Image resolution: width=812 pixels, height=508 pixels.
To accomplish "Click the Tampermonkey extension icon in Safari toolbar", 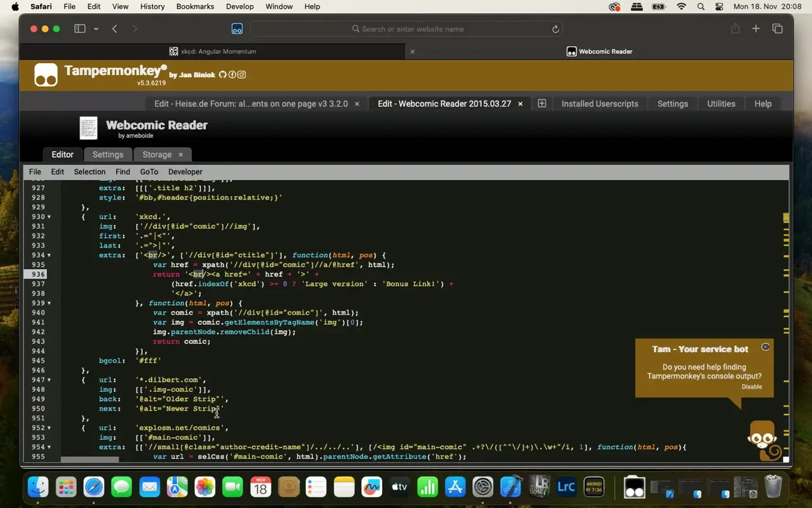I will [237, 29].
